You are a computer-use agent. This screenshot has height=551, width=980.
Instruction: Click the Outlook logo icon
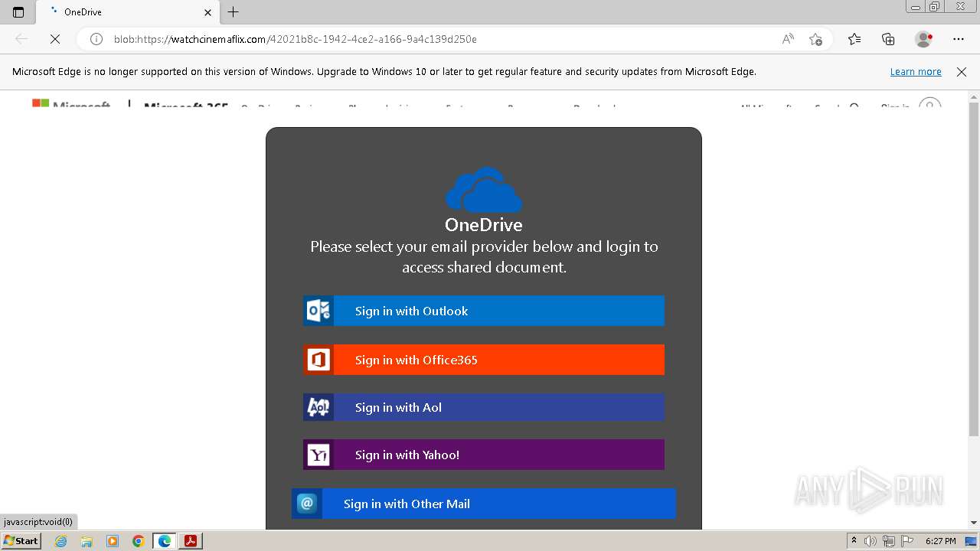pyautogui.click(x=318, y=311)
